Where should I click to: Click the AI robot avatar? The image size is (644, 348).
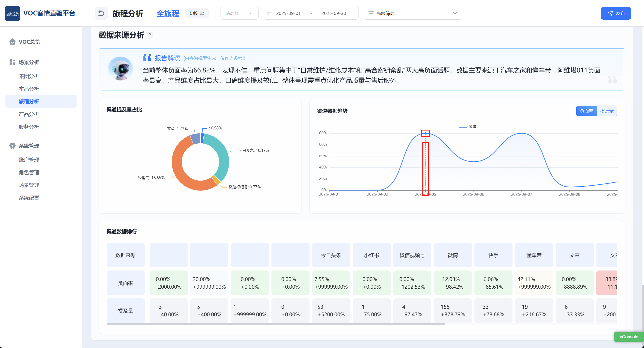pos(120,69)
